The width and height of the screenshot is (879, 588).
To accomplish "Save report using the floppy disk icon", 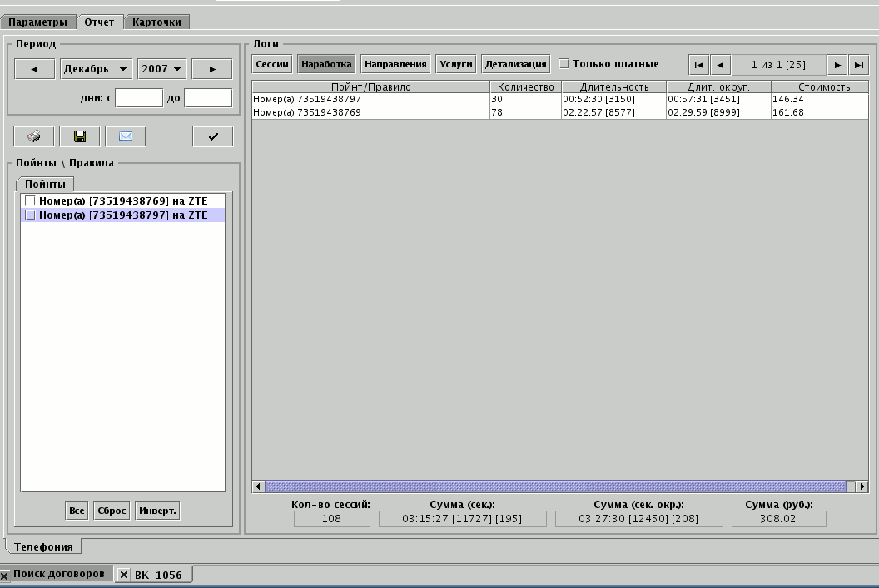I will (80, 136).
